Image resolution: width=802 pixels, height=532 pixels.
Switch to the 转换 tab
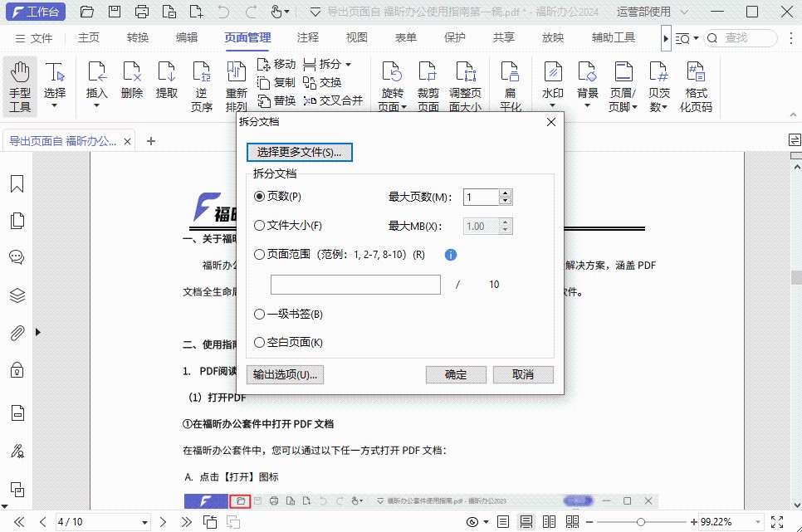[x=138, y=37]
